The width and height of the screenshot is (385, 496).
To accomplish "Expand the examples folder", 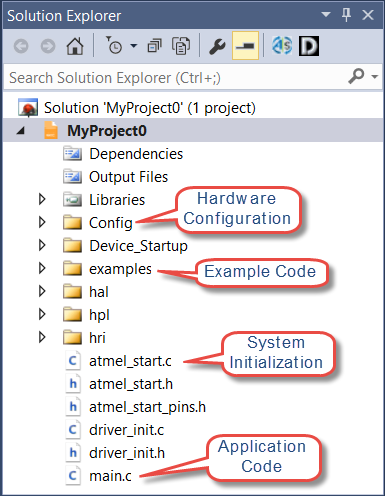I will coord(42,268).
